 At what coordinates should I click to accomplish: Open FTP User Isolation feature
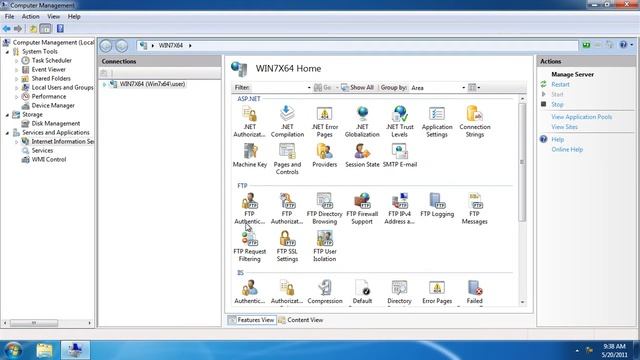324,246
